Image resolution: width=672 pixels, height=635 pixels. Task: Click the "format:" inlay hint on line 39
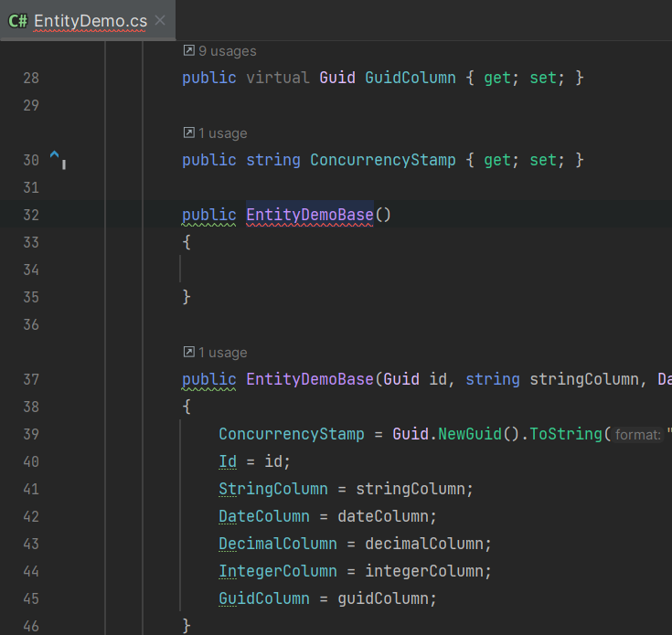(637, 435)
